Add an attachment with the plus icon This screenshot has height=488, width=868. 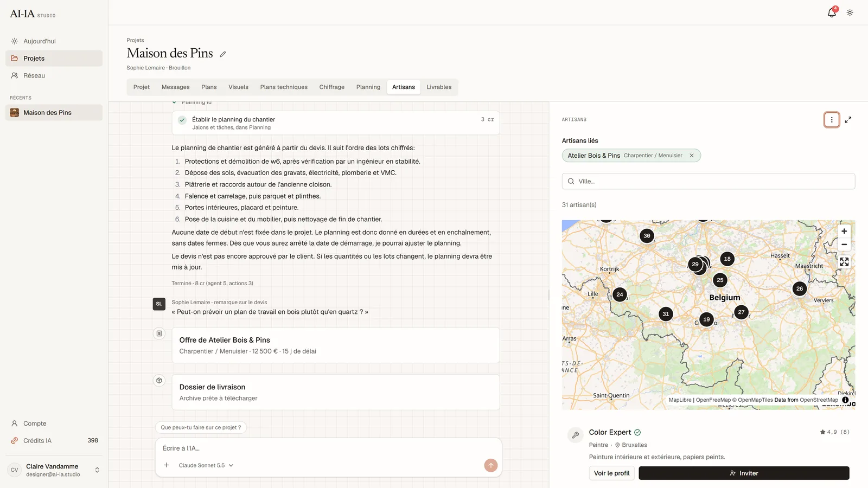coord(167,465)
